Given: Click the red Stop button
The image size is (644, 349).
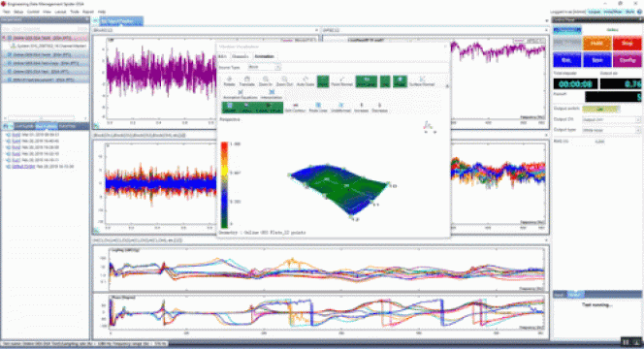Looking at the screenshot, I should (x=627, y=43).
